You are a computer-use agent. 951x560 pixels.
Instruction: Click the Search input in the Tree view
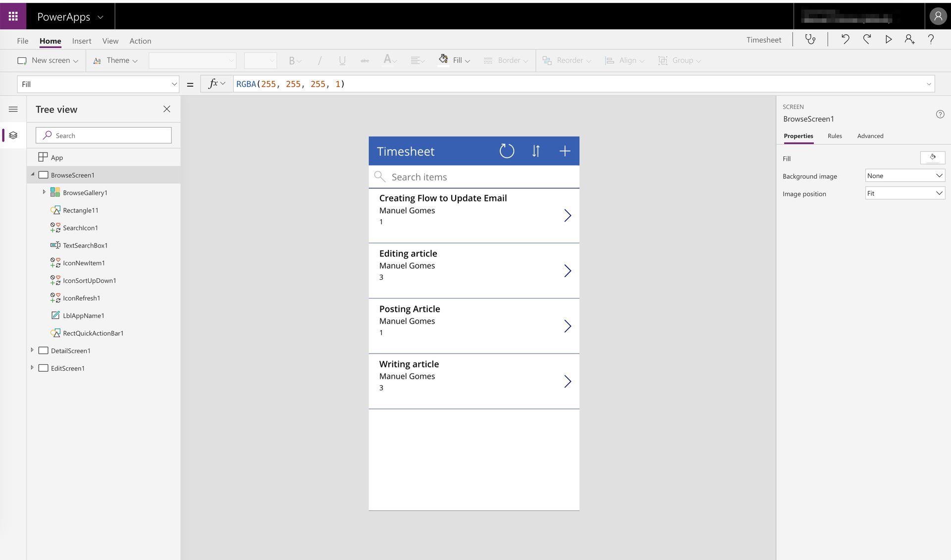(x=103, y=135)
